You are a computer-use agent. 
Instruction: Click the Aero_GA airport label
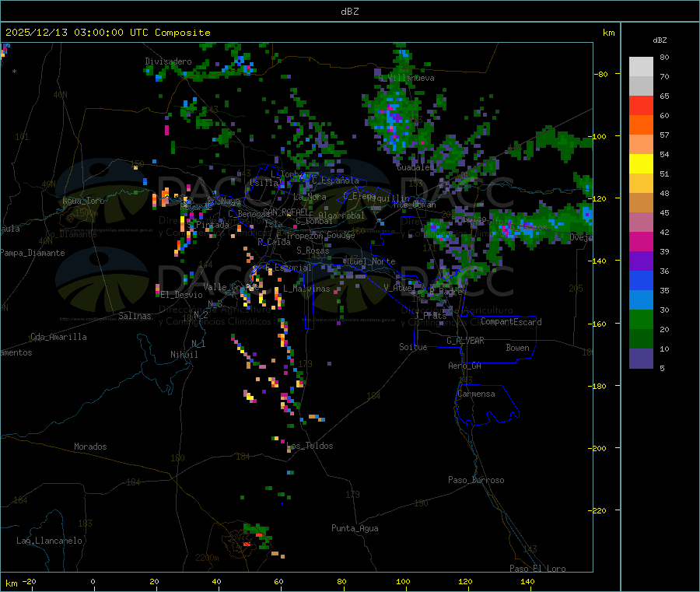tap(464, 366)
